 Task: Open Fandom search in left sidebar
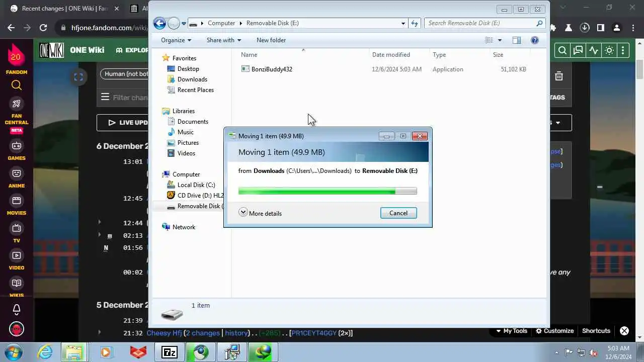(17, 85)
